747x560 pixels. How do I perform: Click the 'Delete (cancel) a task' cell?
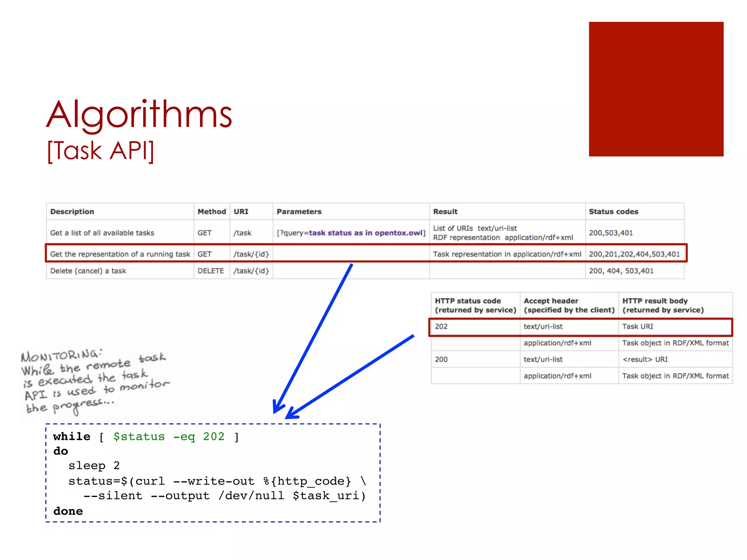tap(88, 271)
